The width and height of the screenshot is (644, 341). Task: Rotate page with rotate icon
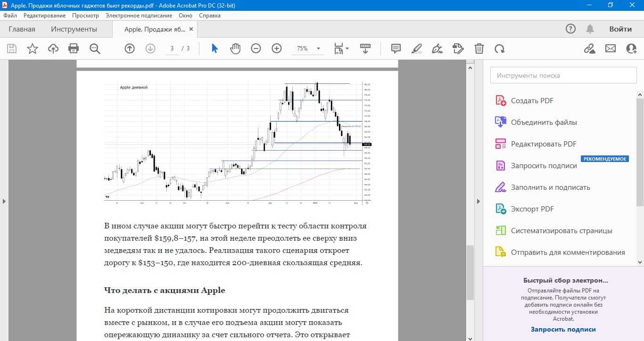point(499,49)
